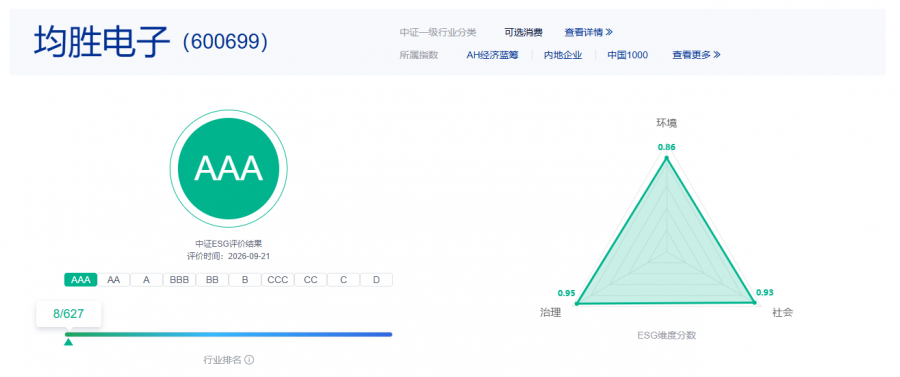Select the AA rating chip
The height and width of the screenshot is (377, 900).
coord(114,279)
